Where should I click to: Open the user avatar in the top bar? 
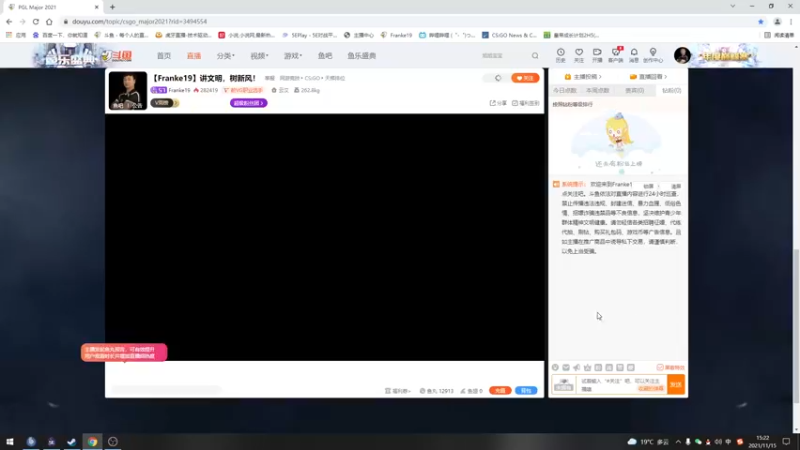(x=682, y=55)
